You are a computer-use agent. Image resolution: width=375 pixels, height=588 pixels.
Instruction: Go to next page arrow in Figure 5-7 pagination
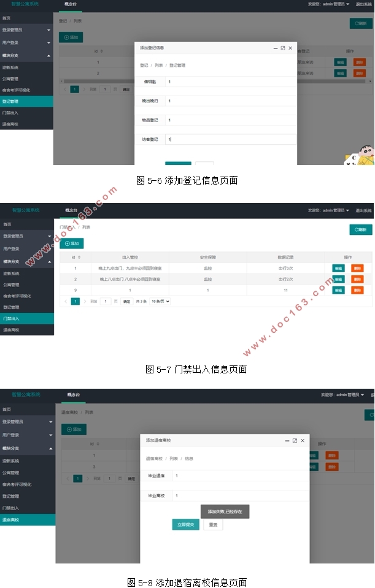coord(85,301)
